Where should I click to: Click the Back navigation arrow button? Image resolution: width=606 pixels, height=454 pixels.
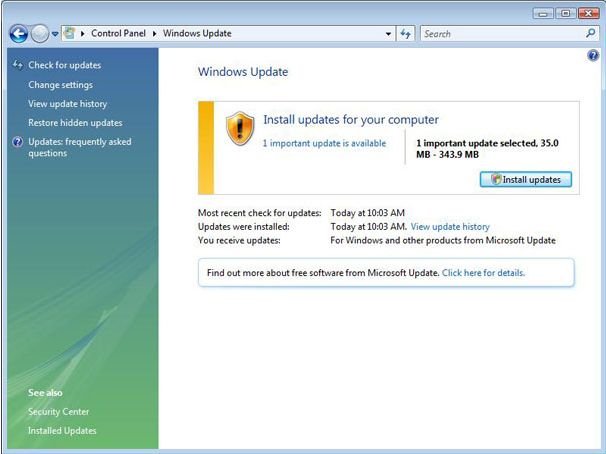click(x=19, y=33)
